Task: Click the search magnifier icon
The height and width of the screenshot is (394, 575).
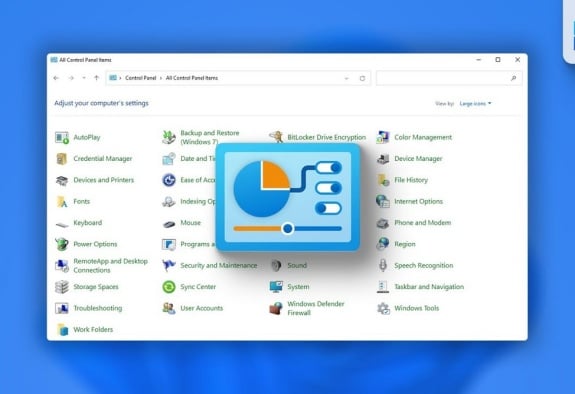Action: (x=513, y=78)
